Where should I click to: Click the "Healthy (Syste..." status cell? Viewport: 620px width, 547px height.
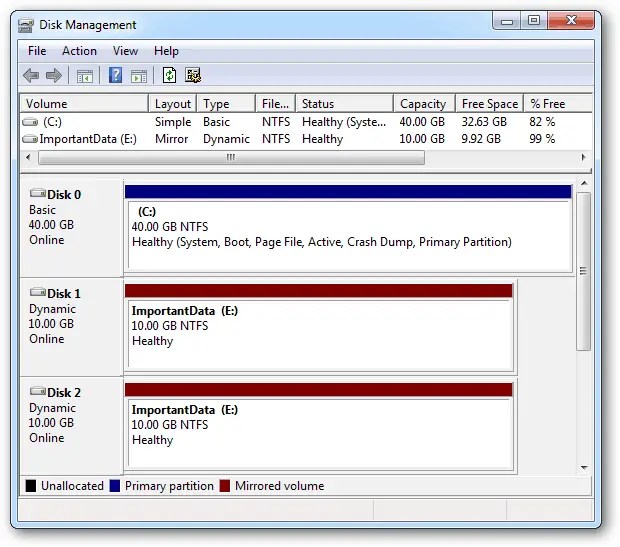pyautogui.click(x=344, y=122)
